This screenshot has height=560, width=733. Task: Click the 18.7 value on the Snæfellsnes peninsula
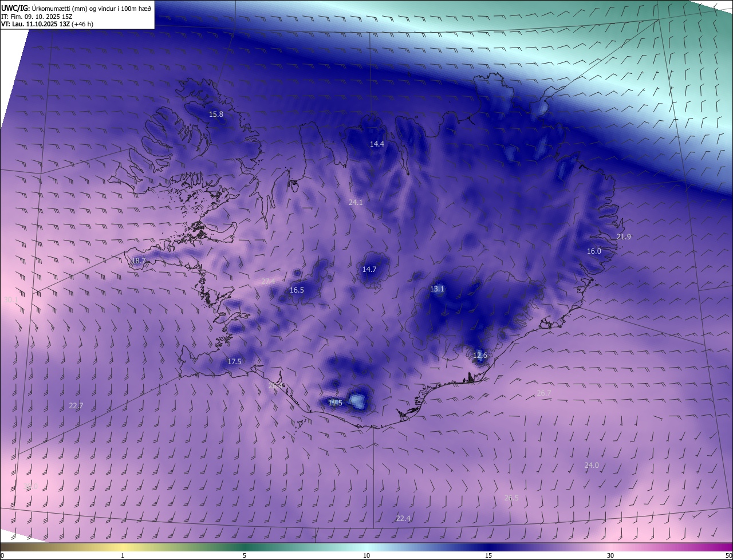tap(139, 261)
